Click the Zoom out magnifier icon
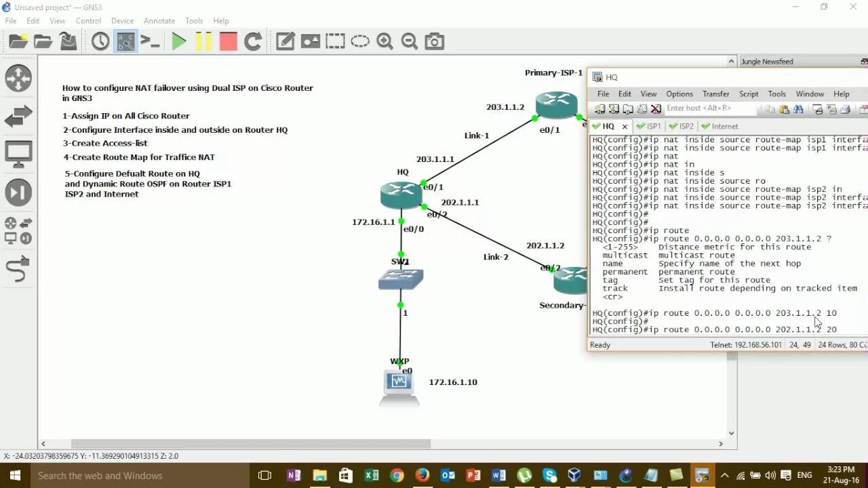This screenshot has height=488, width=868. (x=410, y=42)
